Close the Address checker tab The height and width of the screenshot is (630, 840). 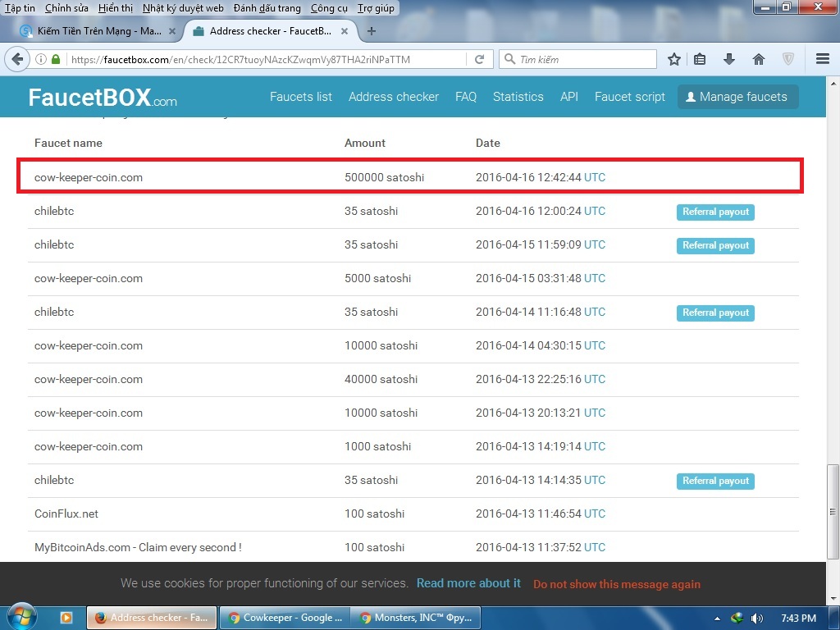tap(345, 31)
